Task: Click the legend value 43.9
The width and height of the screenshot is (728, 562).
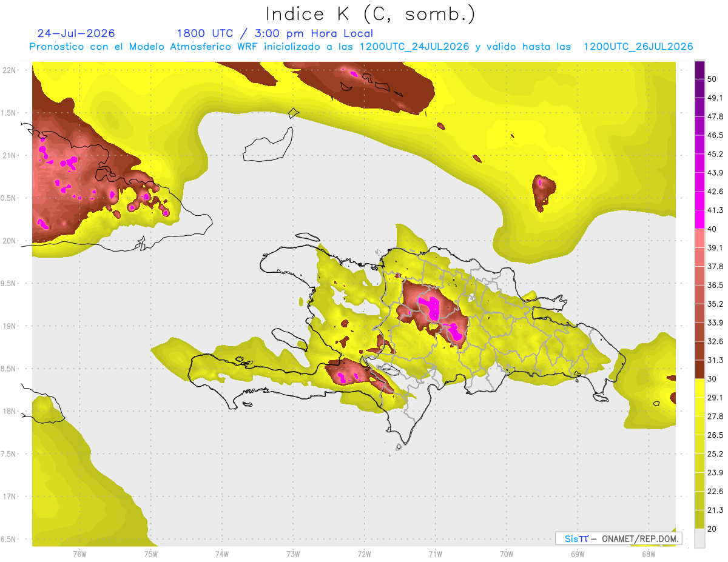Action: pos(715,173)
